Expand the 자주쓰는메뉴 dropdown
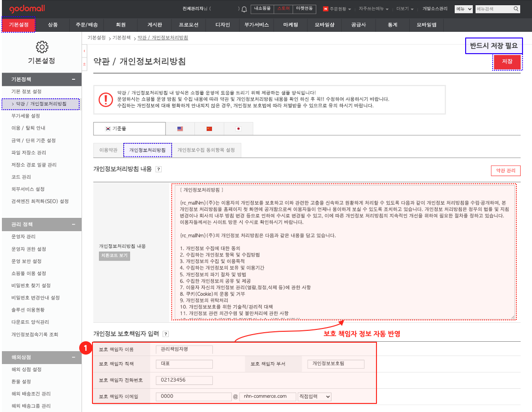Viewport: 532px width, 412px height. pyautogui.click(x=374, y=9)
